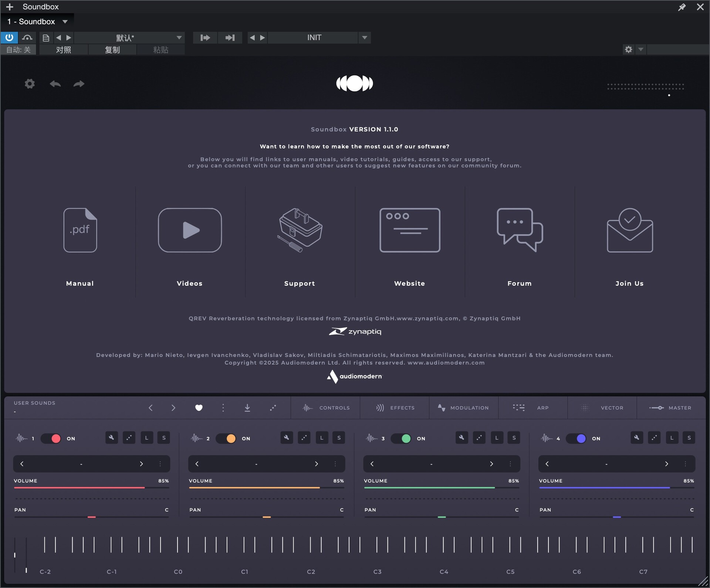Click the host plugin settings gear
The image size is (710, 588).
(628, 50)
